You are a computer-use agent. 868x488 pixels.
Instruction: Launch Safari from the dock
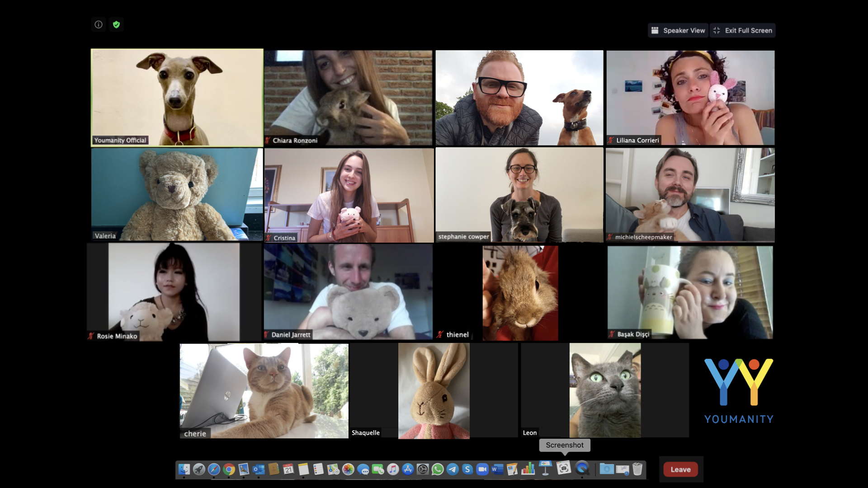coord(214,469)
